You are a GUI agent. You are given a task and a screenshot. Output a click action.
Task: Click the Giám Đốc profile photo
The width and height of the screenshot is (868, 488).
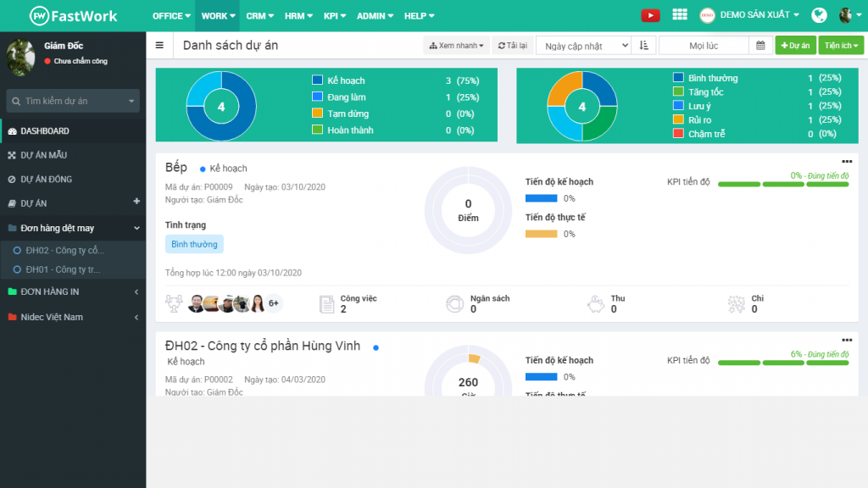[21, 57]
